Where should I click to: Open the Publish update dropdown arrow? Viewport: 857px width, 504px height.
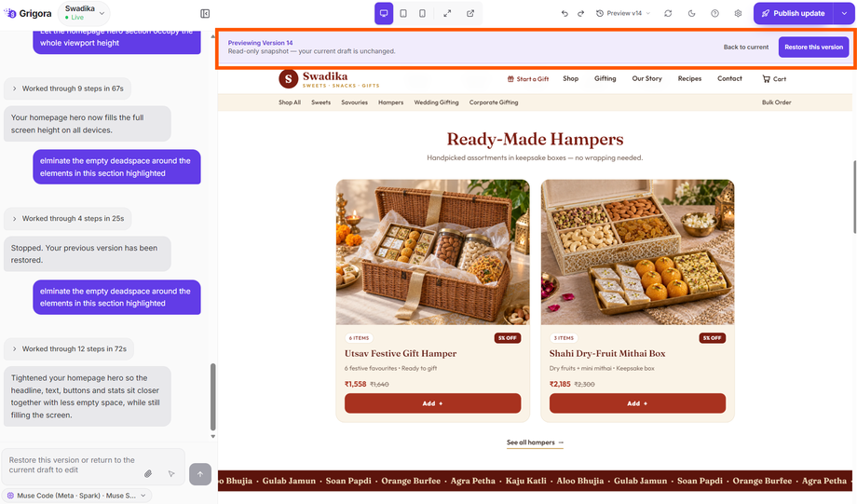pos(844,14)
